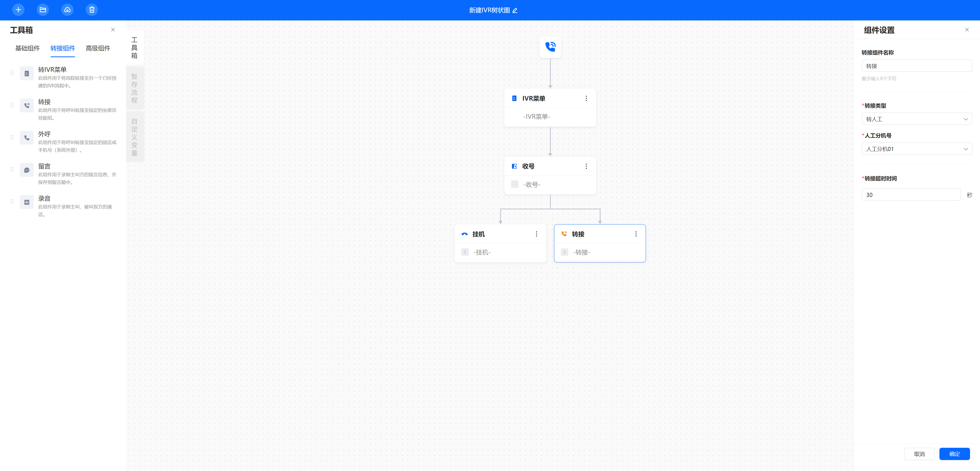Switch to 高级组件 tab
Image resolution: width=980 pixels, height=471 pixels.
[98, 48]
